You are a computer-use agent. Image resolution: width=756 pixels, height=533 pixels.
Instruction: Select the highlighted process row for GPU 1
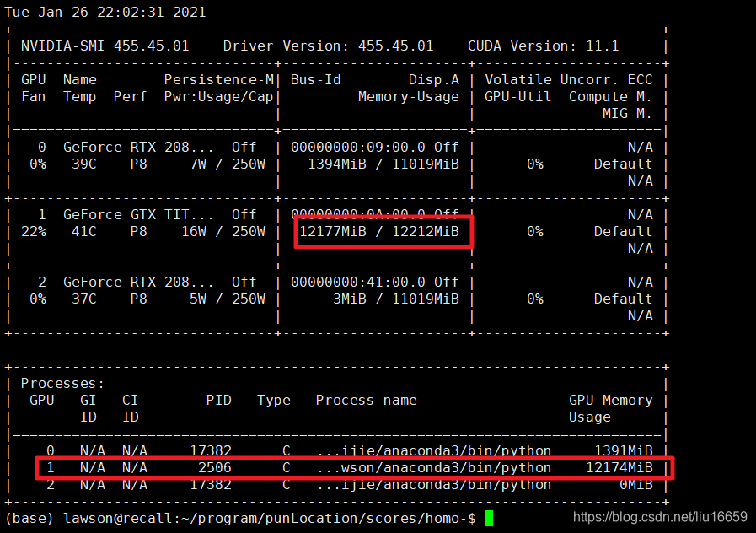click(354, 467)
